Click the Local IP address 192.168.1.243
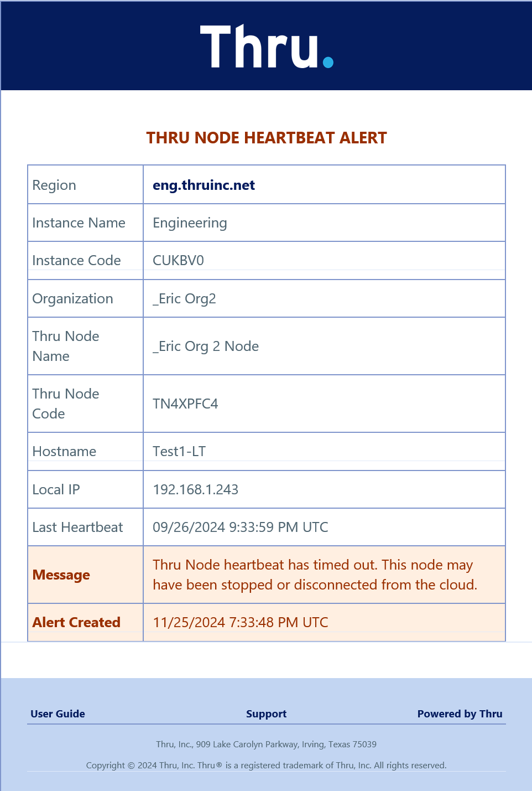 pos(195,489)
